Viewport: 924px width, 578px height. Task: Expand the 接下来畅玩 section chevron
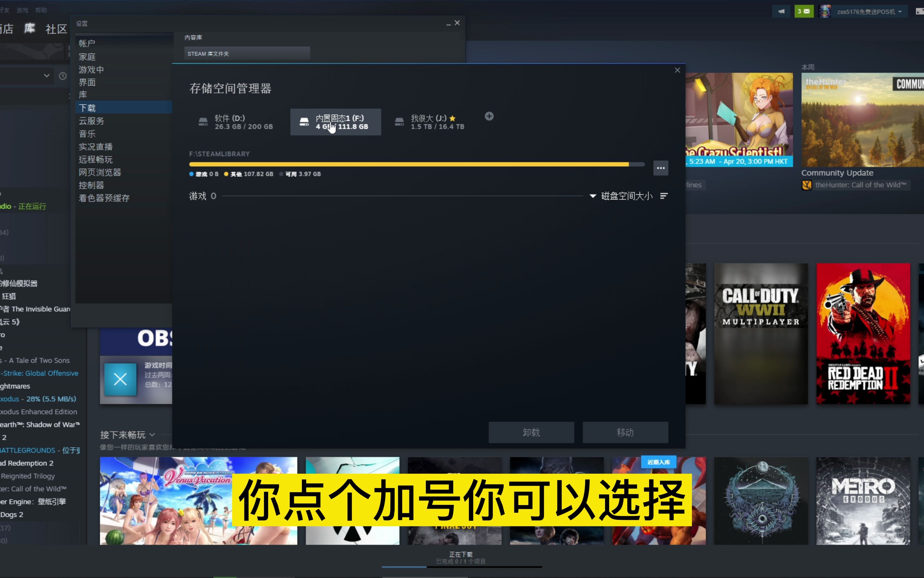(x=152, y=435)
